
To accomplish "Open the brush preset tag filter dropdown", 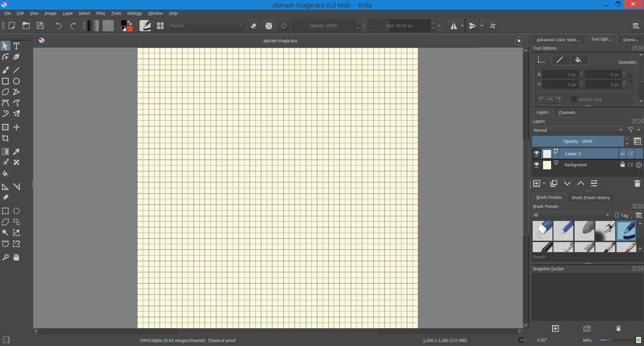I will click(572, 215).
